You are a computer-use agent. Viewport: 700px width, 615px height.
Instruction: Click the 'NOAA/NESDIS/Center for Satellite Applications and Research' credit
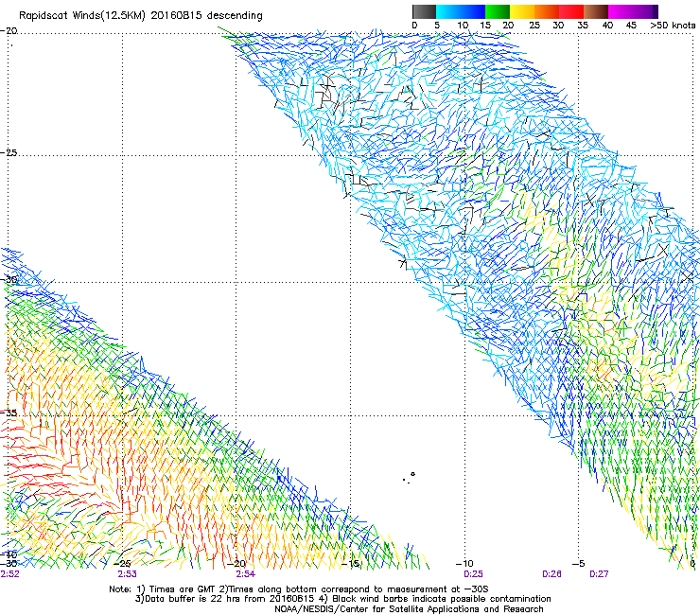[409, 609]
